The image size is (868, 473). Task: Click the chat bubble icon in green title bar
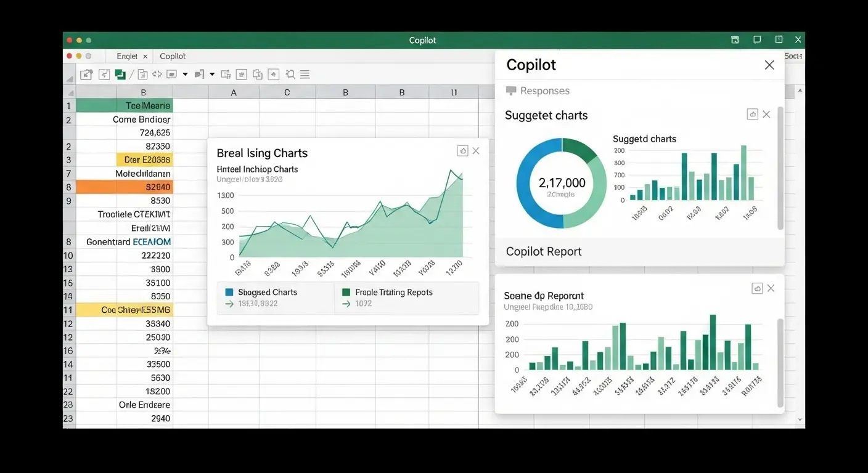(757, 40)
